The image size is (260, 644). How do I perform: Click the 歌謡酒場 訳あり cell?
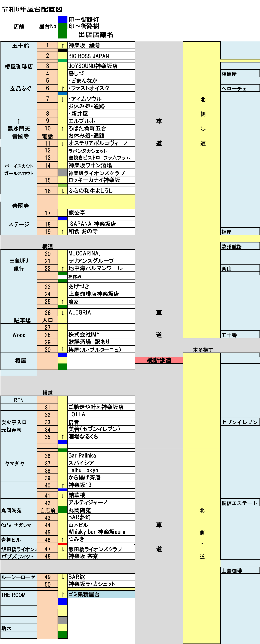pos(101,342)
